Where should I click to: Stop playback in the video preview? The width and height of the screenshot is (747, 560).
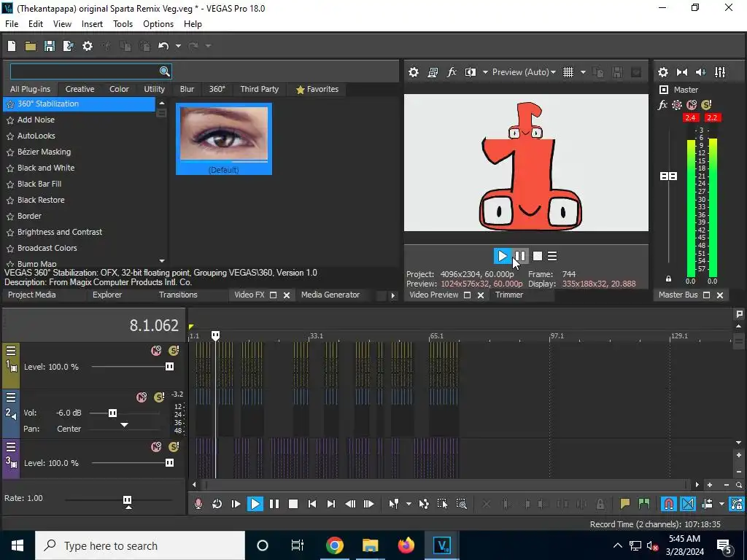[538, 256]
